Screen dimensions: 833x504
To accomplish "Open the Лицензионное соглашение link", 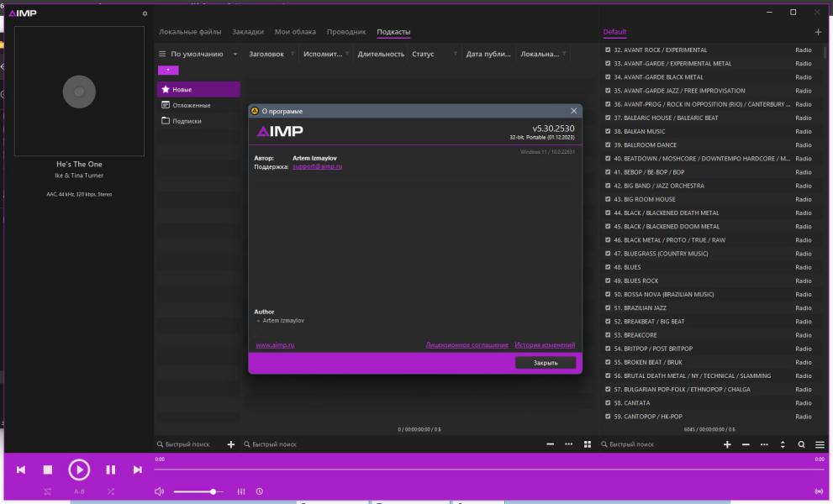I will pos(467,345).
